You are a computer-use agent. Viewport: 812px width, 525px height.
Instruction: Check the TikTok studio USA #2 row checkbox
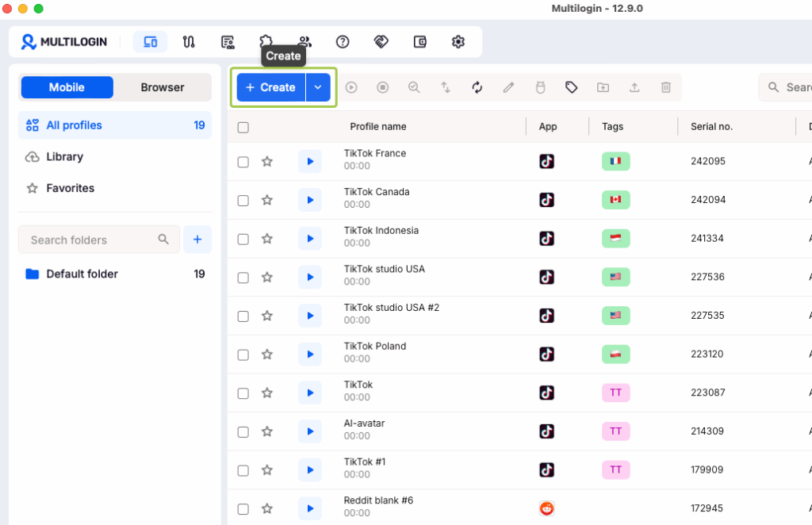click(243, 316)
